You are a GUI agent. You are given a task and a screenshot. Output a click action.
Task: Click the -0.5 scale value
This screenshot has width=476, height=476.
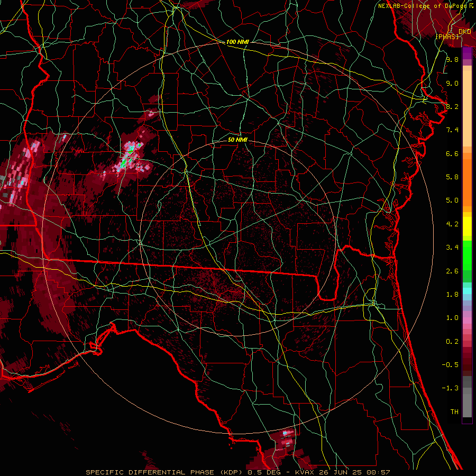click(450, 365)
